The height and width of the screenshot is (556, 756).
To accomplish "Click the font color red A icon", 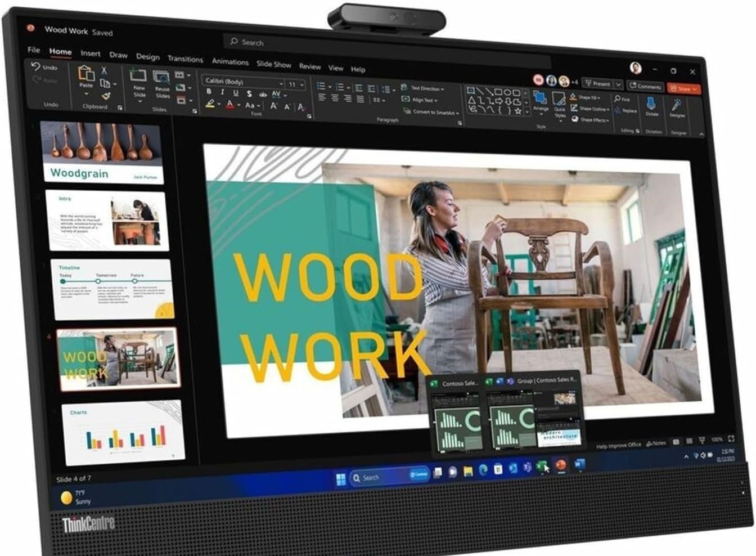I will pyautogui.click(x=229, y=104).
